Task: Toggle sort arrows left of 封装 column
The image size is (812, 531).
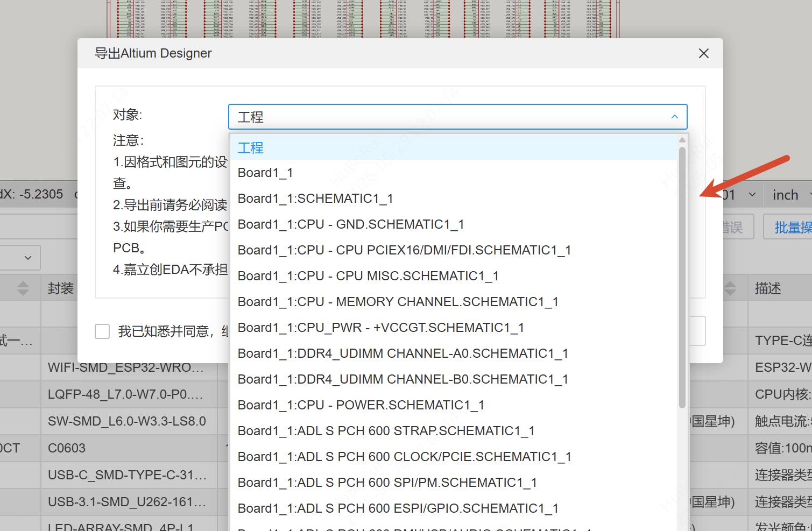Action: pyautogui.click(x=23, y=288)
